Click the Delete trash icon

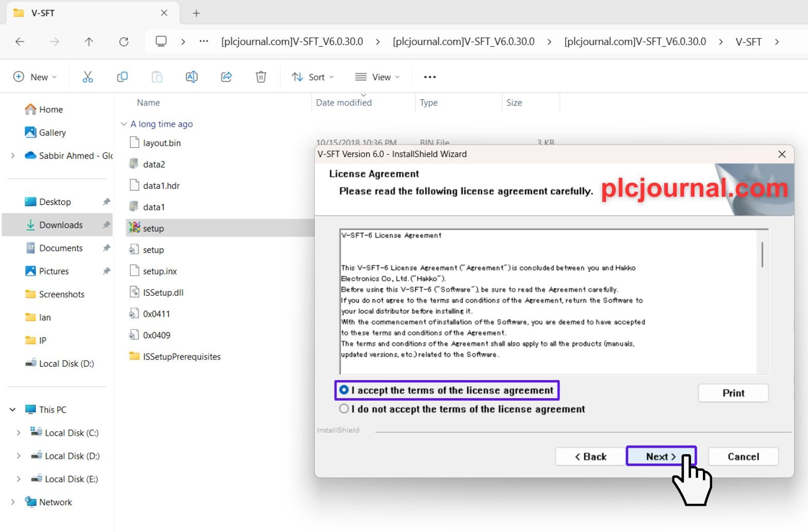[x=261, y=77]
